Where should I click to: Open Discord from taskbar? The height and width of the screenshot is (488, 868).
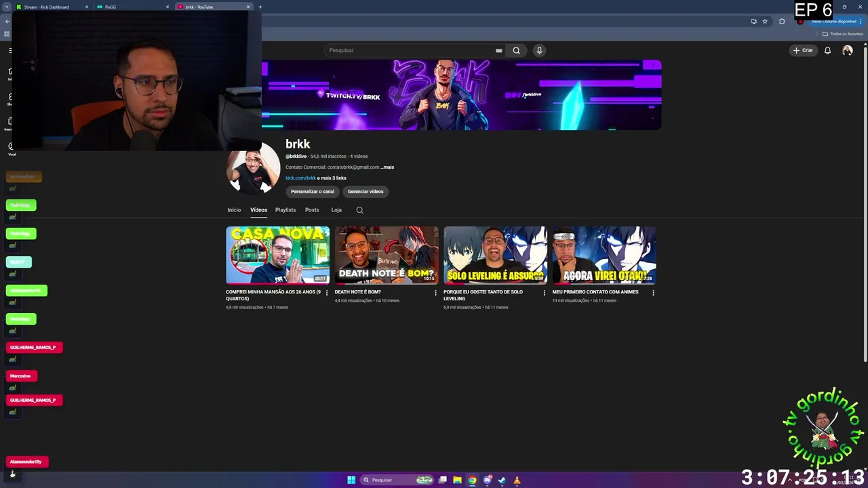487,480
